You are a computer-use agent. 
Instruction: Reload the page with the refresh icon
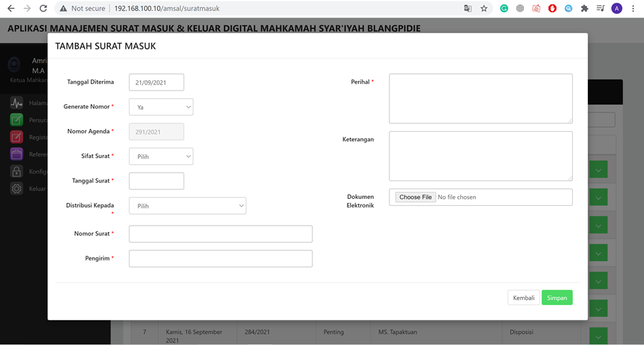tap(43, 9)
